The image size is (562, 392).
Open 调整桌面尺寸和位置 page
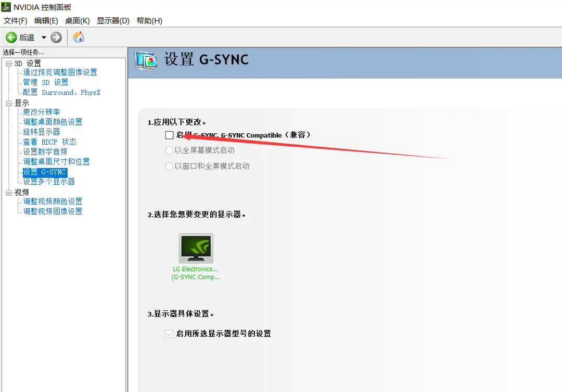pyautogui.click(x=56, y=162)
